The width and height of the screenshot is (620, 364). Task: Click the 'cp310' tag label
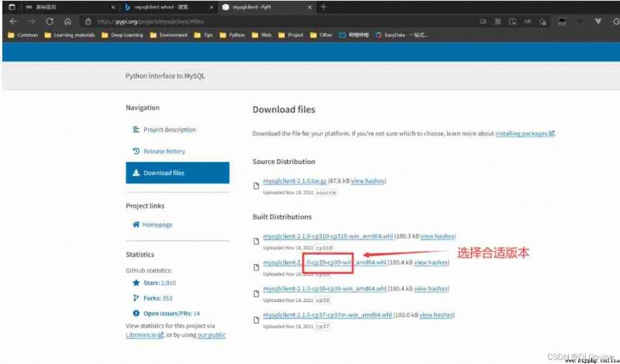pyautogui.click(x=324, y=248)
